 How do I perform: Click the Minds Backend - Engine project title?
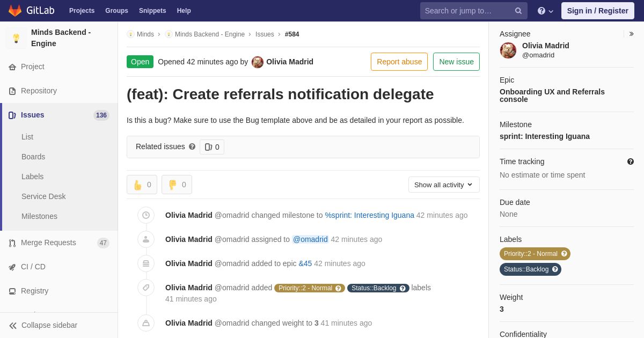pyautogui.click(x=61, y=38)
